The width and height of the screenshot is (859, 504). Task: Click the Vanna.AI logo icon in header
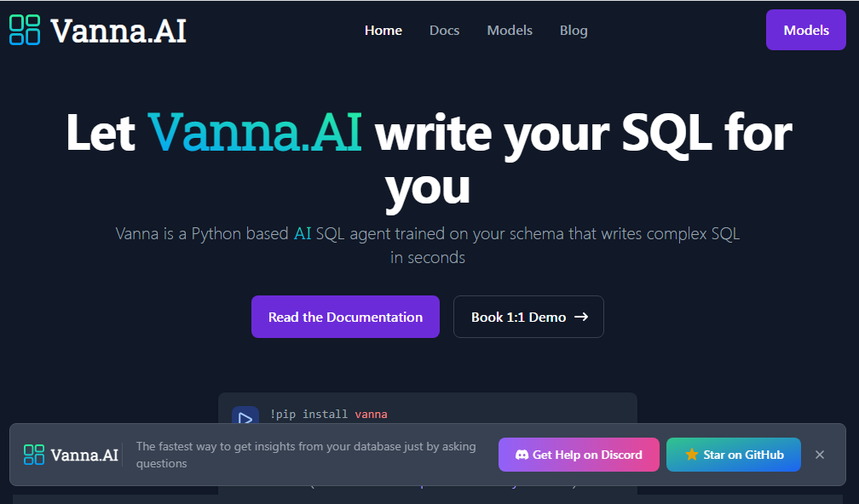pyautogui.click(x=25, y=30)
